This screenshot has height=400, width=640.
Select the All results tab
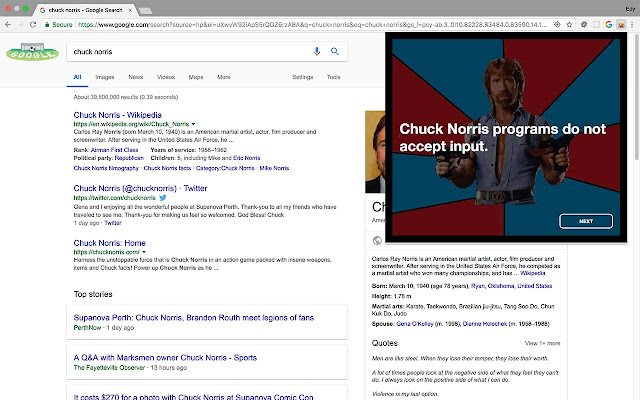pos(77,77)
